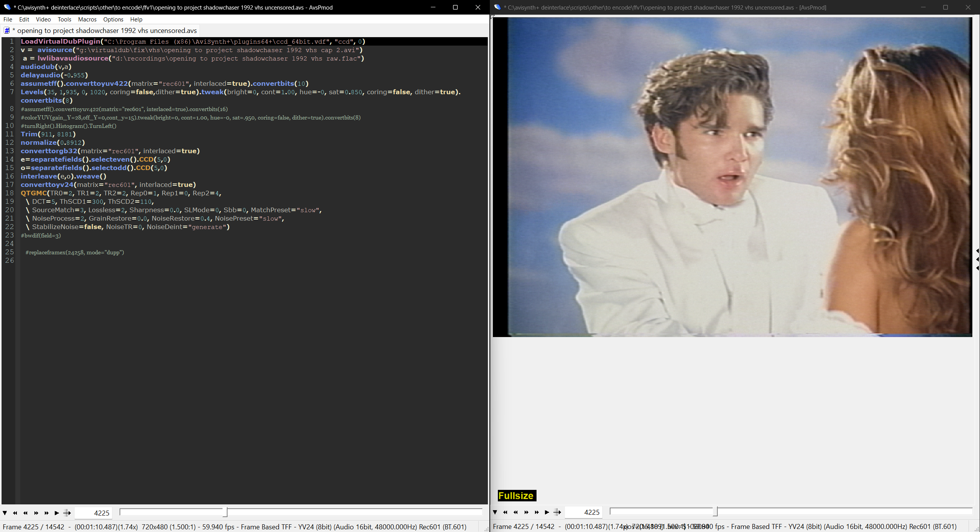
Task: Open the down-triangle menu in editor toolbar
Action: click(5, 513)
